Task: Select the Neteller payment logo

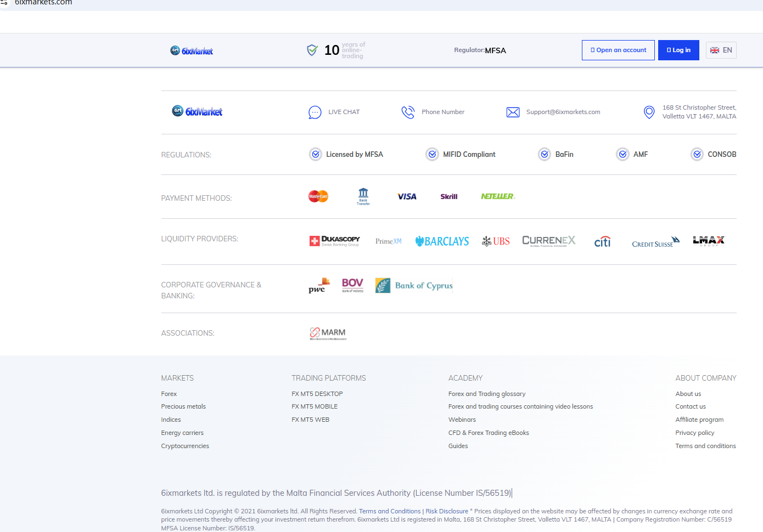Action: [498, 196]
